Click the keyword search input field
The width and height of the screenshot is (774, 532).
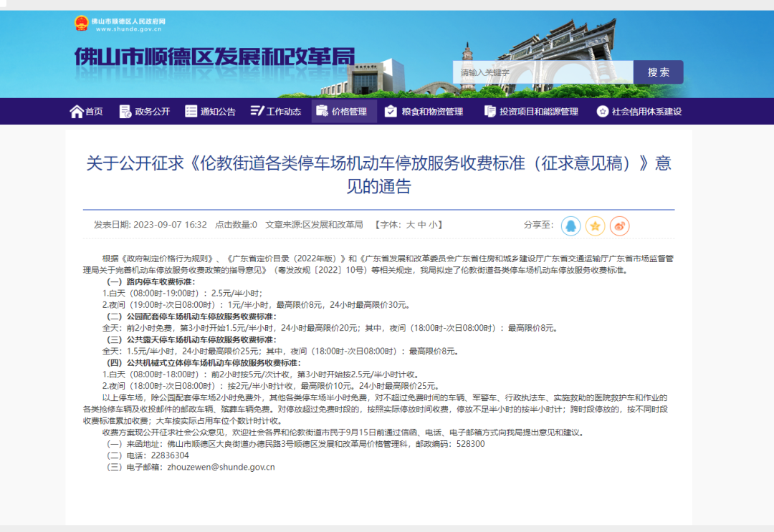[x=543, y=72]
